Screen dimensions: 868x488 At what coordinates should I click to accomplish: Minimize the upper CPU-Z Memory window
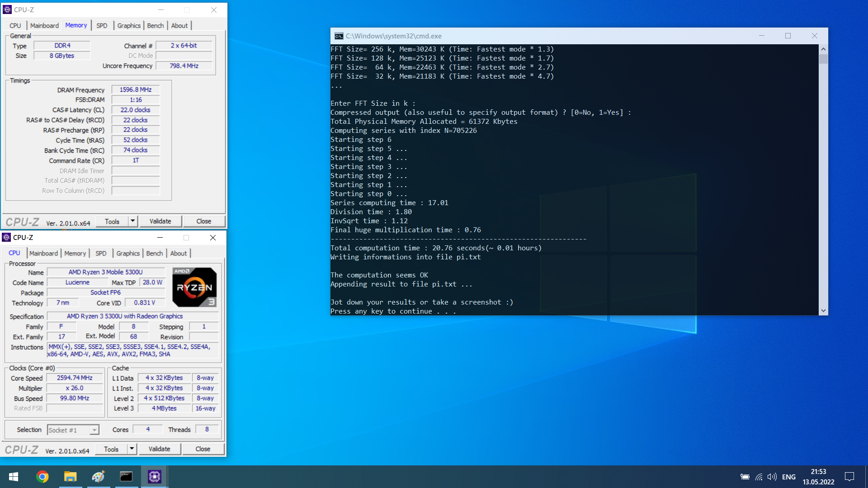tap(161, 9)
